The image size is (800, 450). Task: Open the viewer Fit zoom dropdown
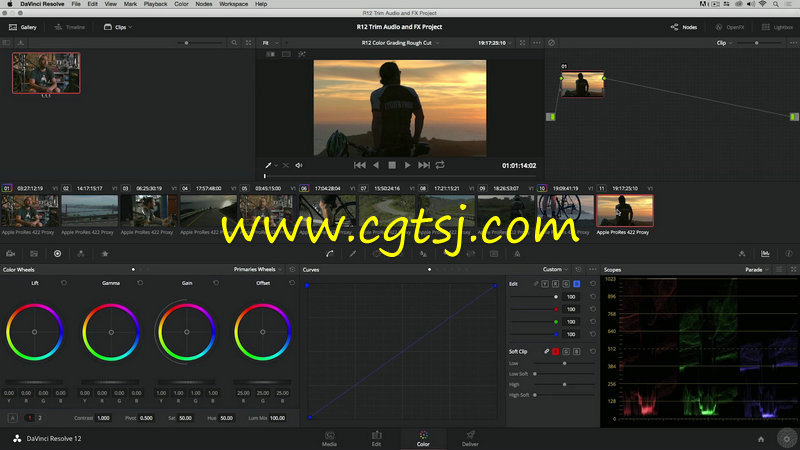point(270,43)
